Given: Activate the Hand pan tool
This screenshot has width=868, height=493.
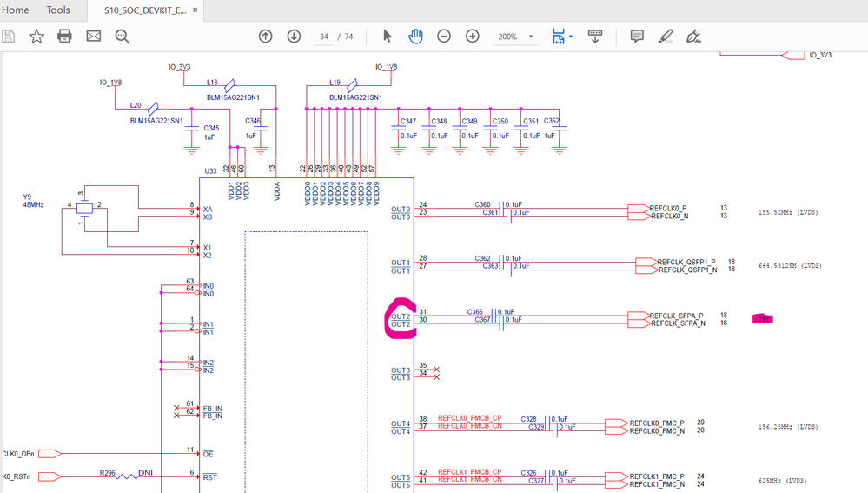Looking at the screenshot, I should click(x=415, y=37).
